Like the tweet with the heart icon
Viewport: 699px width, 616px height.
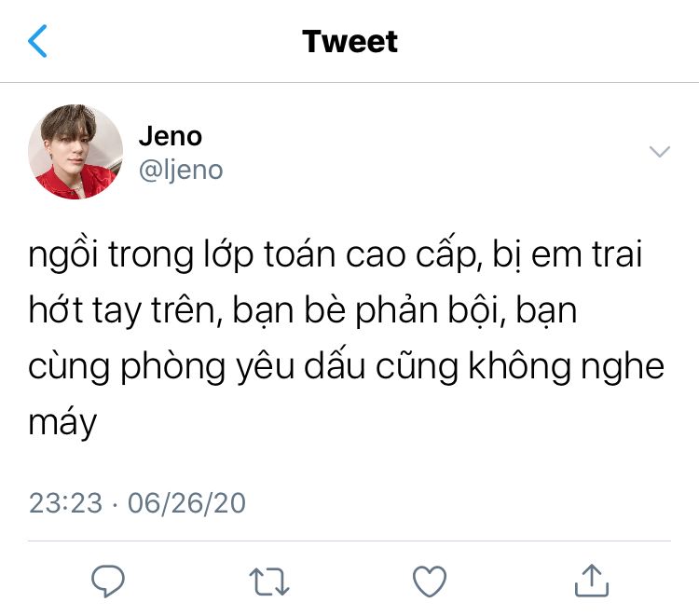tap(430, 582)
